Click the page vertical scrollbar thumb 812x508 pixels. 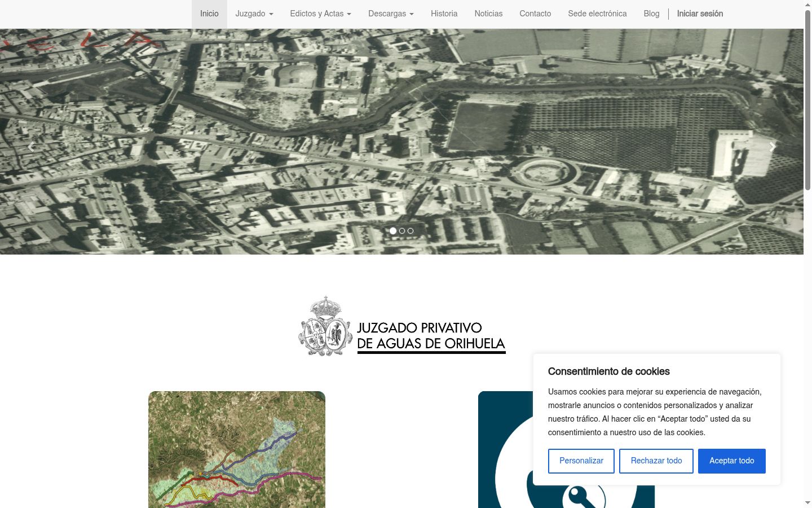[x=807, y=99]
